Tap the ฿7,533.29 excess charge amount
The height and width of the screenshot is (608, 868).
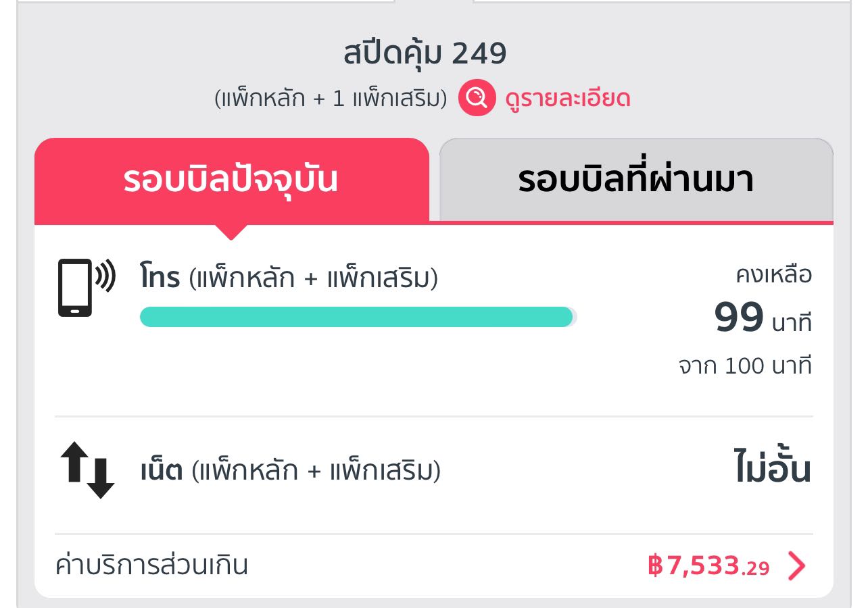point(708,566)
